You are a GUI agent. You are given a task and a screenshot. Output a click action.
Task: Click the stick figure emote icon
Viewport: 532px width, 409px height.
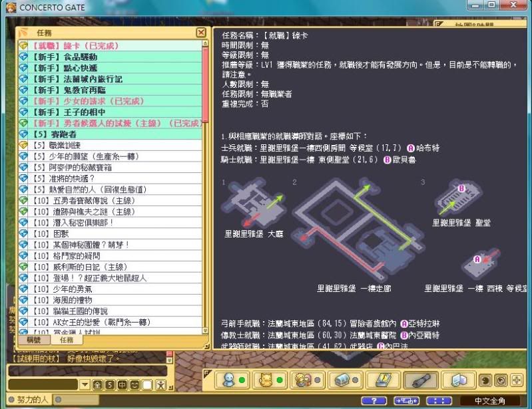[x=161, y=385]
